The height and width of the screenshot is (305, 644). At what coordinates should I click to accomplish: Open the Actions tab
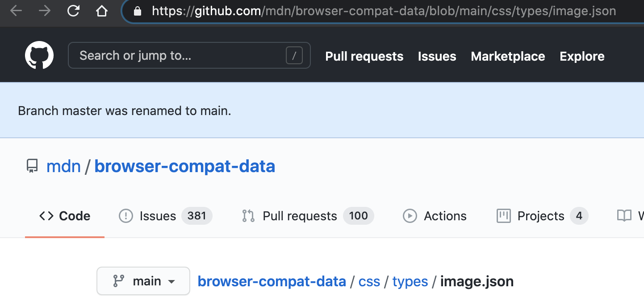435,216
